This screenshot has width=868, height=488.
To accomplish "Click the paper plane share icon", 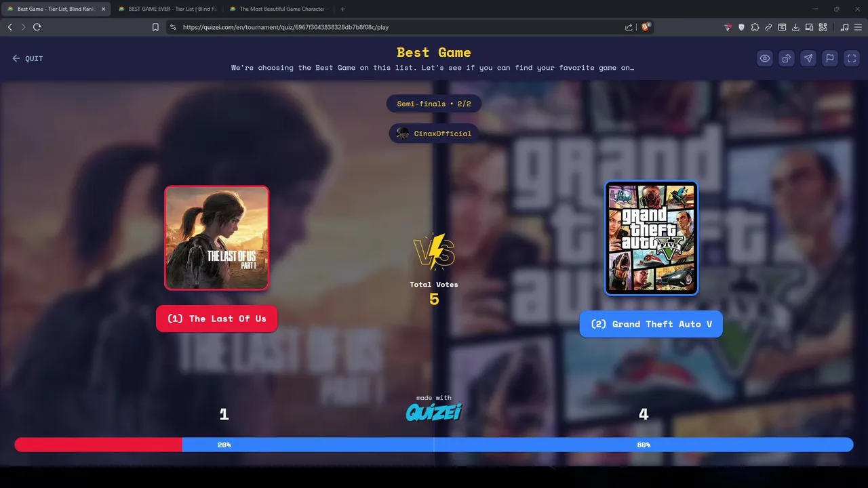I will 808,58.
